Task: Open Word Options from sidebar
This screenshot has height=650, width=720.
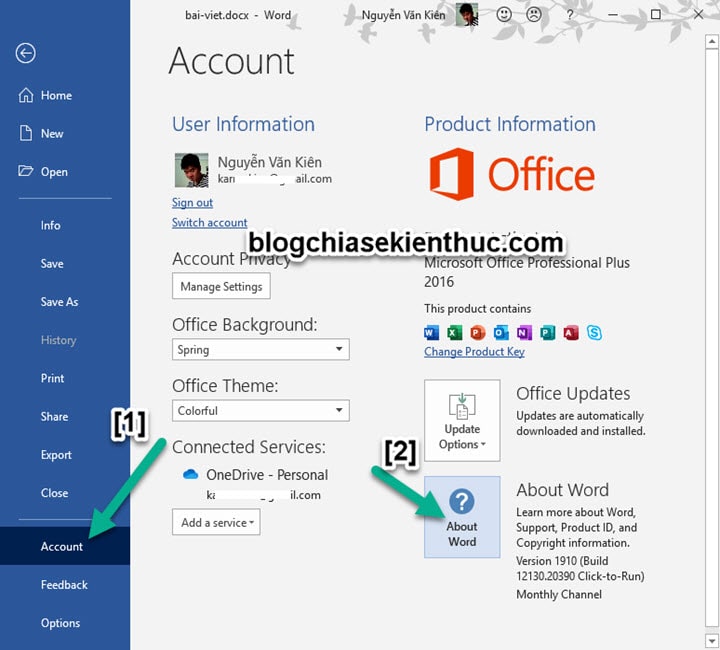Action: click(x=60, y=623)
